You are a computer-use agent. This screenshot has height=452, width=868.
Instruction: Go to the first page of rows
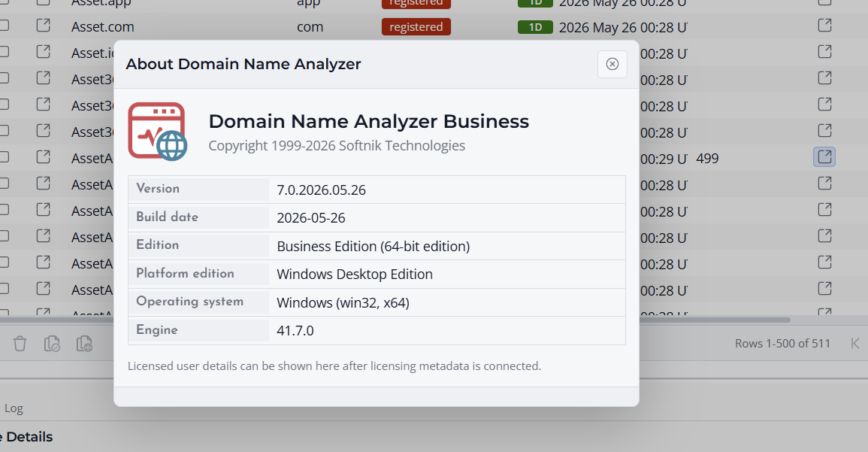(x=855, y=344)
